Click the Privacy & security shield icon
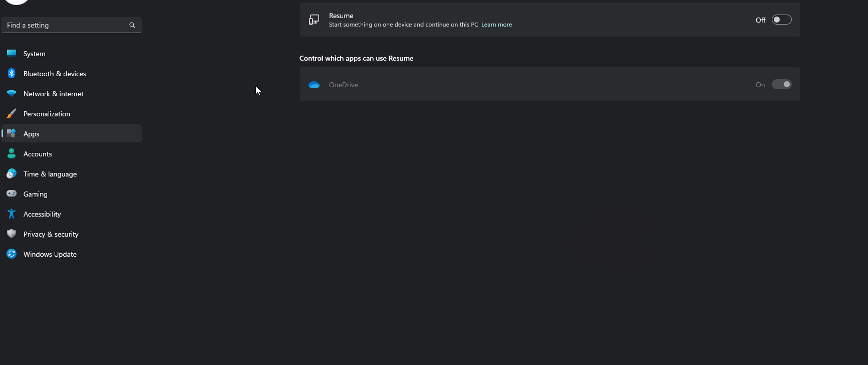 coord(12,234)
